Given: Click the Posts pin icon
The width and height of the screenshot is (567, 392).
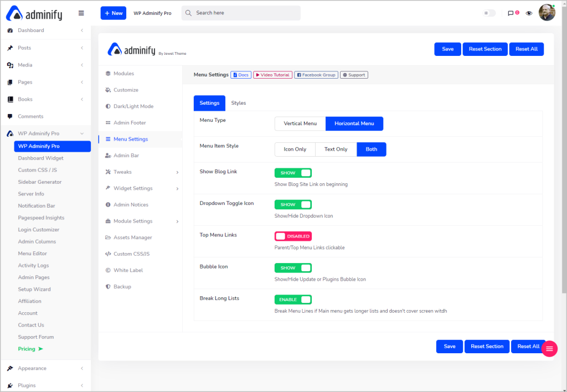Looking at the screenshot, I should (10, 48).
